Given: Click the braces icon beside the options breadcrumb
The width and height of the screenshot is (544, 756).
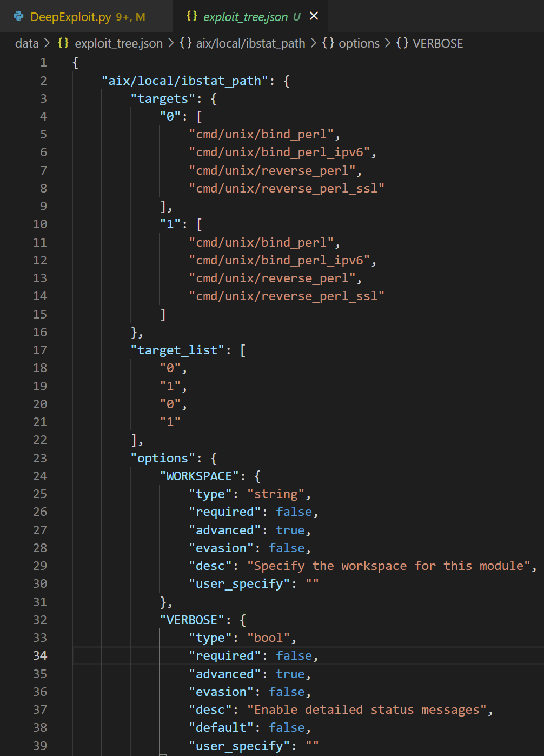Looking at the screenshot, I should coord(328,43).
